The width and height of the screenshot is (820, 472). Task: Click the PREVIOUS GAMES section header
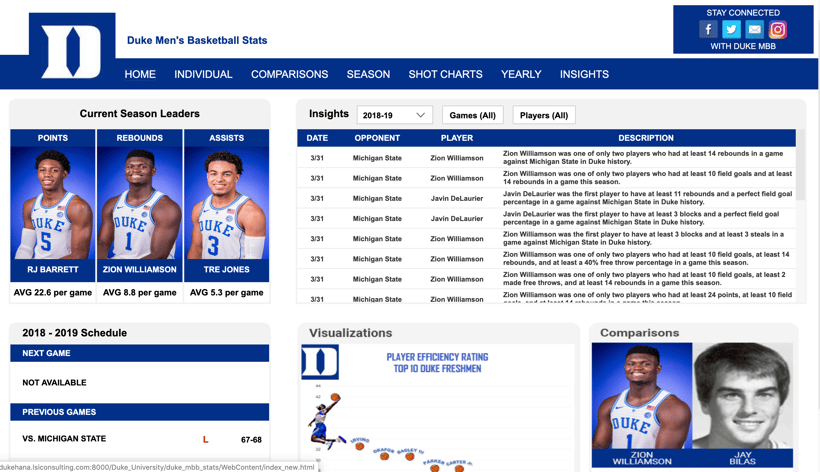tap(140, 412)
